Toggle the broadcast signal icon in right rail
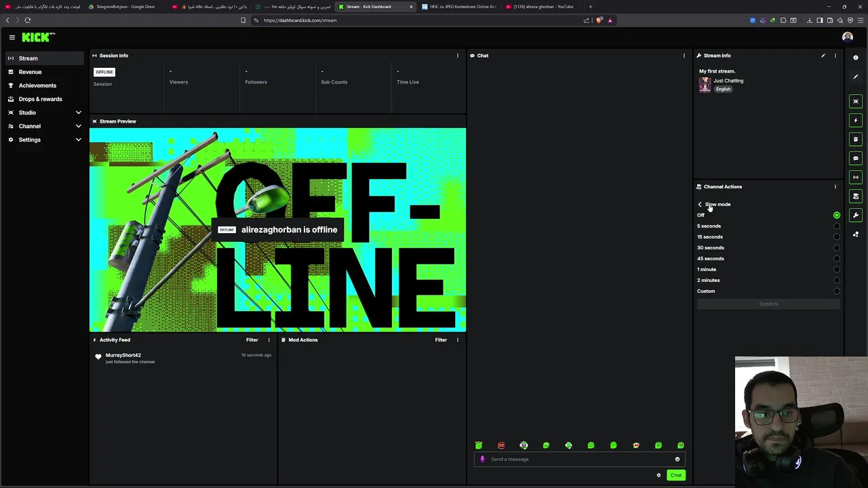 click(x=856, y=177)
